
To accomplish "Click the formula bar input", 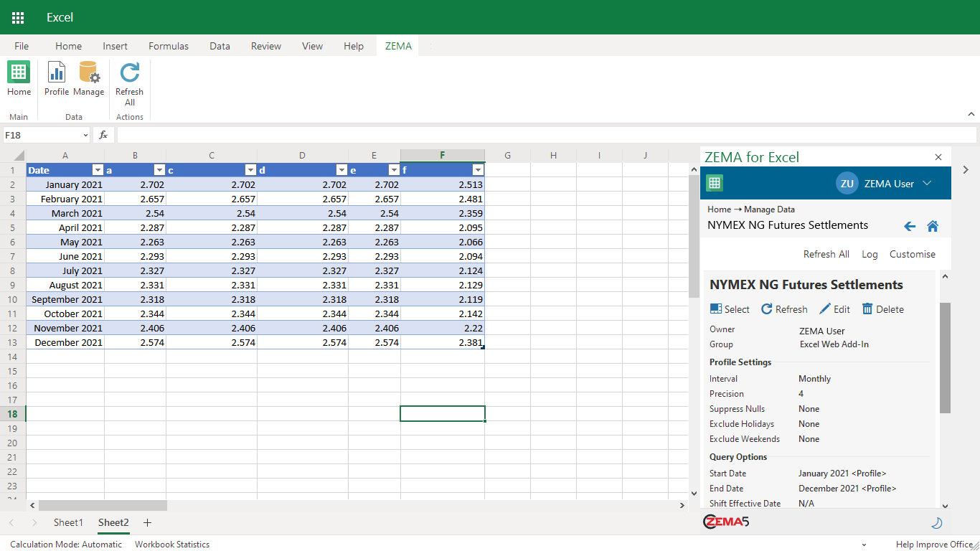I will (x=547, y=135).
